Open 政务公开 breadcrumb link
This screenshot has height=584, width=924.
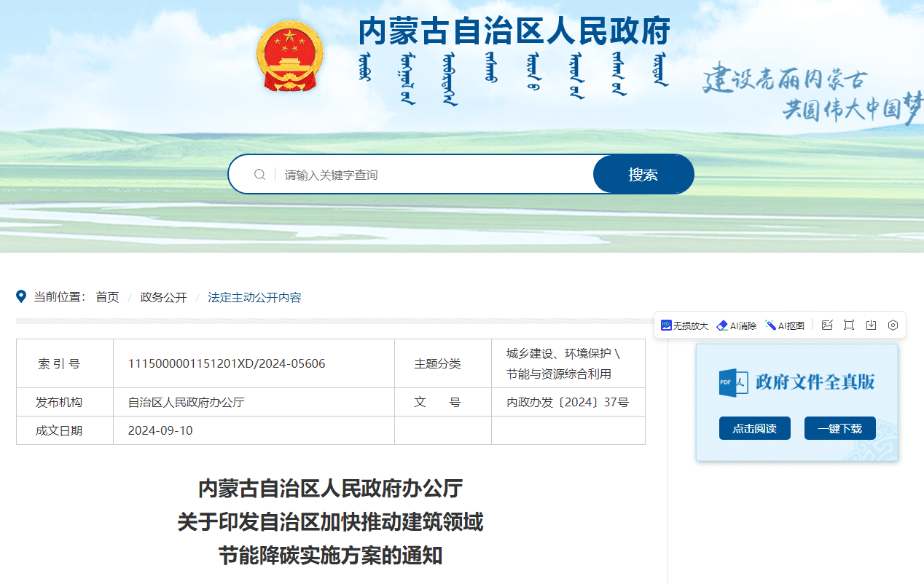pyautogui.click(x=163, y=297)
